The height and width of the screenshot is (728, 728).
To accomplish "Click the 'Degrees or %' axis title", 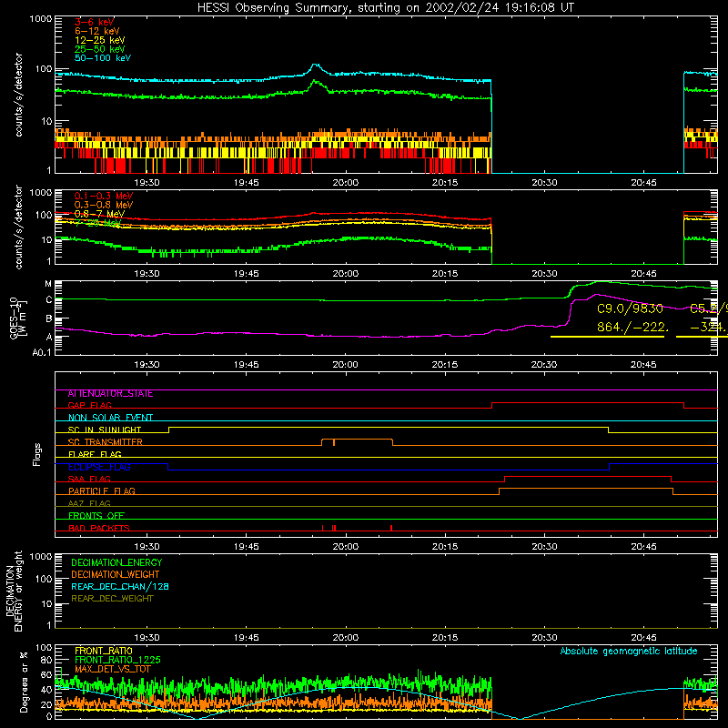I will [x=24, y=682].
